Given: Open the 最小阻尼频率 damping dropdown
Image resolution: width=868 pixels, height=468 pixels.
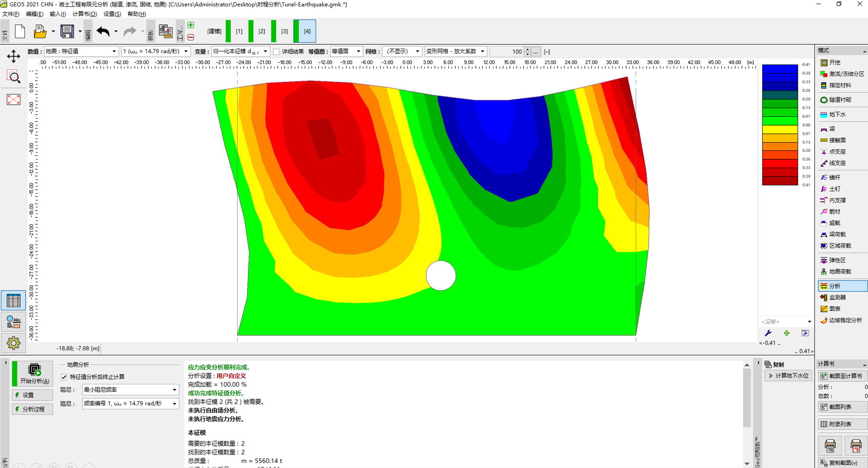Looking at the screenshot, I should pyautogui.click(x=130, y=390).
